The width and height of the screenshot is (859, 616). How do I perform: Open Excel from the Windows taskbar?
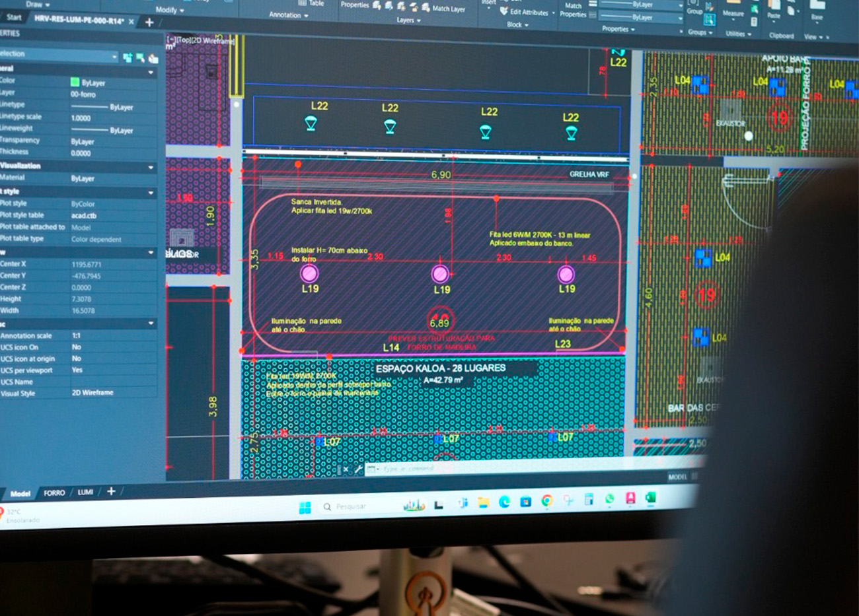pyautogui.click(x=651, y=498)
